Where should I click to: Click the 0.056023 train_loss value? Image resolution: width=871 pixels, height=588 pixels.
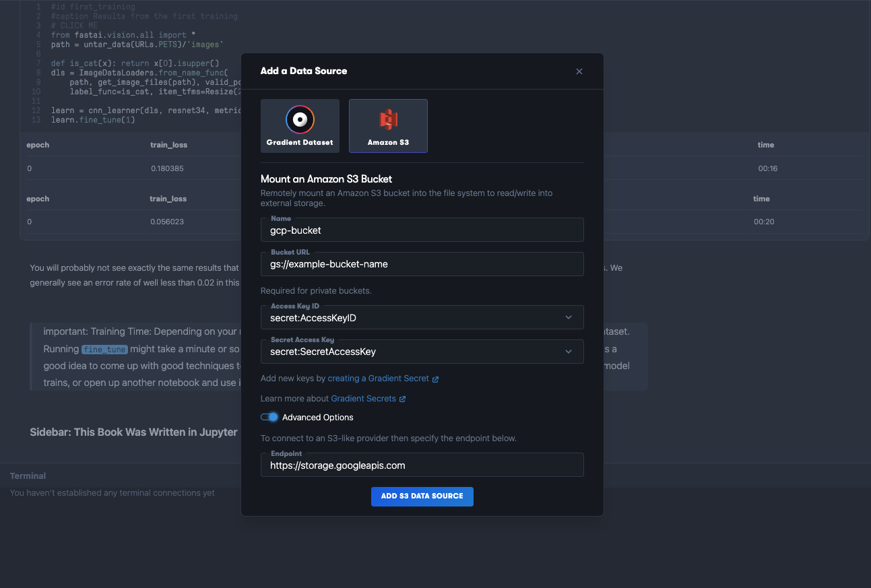167,222
